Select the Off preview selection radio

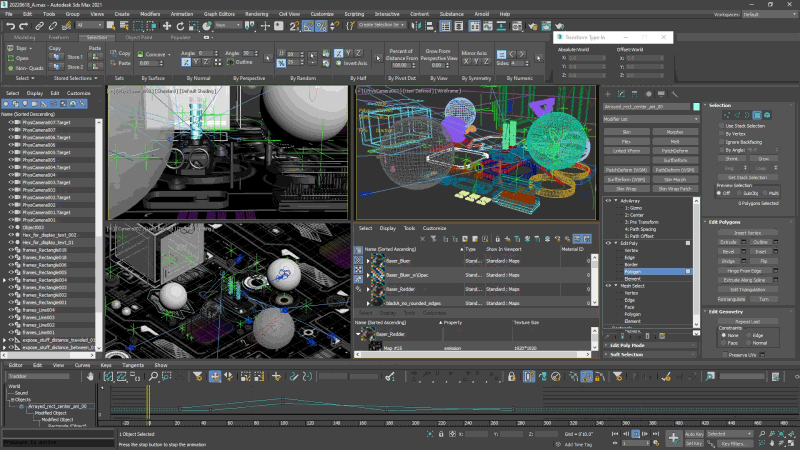coord(719,193)
